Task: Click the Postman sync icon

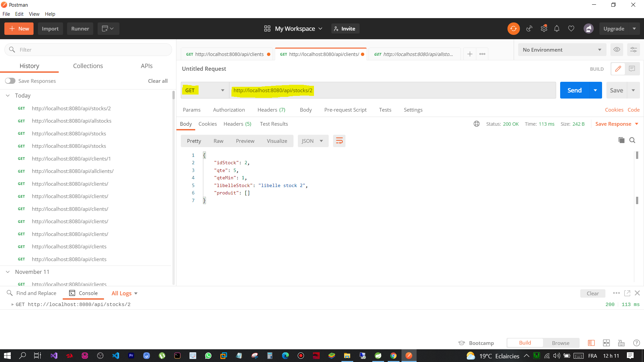Action: [514, 28]
